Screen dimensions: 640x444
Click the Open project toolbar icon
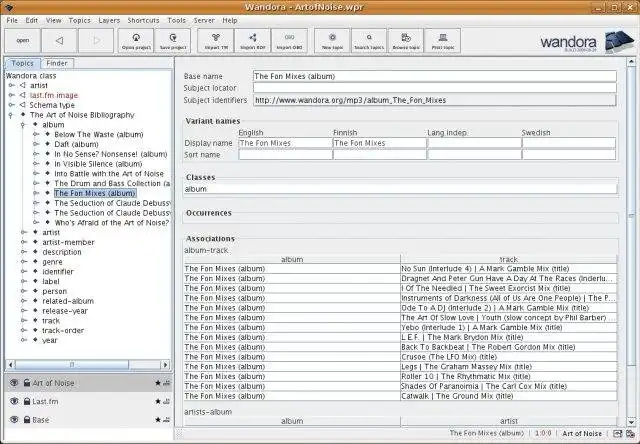pos(136,41)
